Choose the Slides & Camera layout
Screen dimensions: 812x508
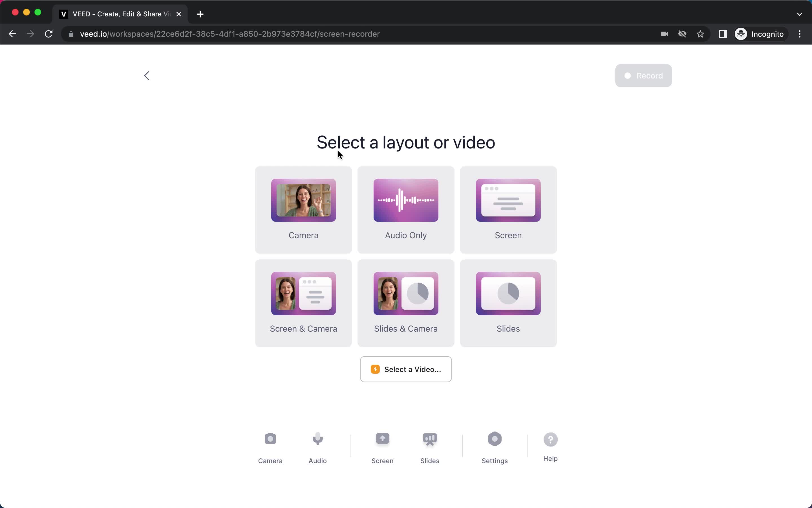click(x=406, y=303)
